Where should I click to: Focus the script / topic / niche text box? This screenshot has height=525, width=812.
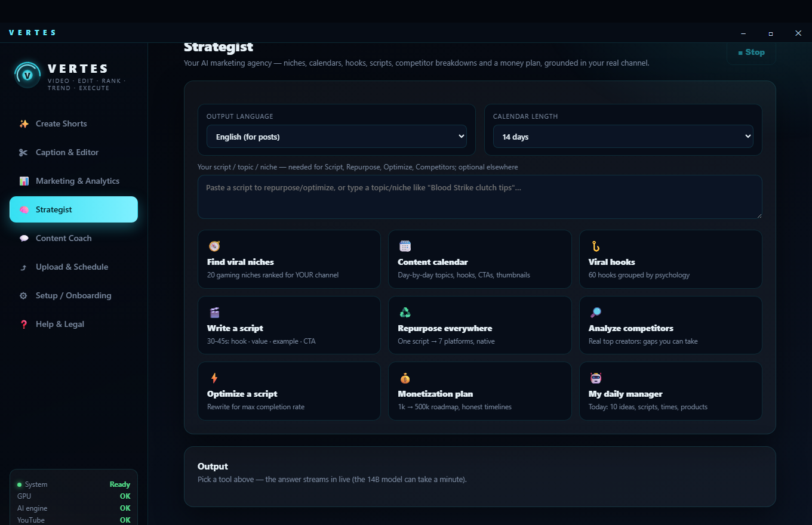coord(480,197)
